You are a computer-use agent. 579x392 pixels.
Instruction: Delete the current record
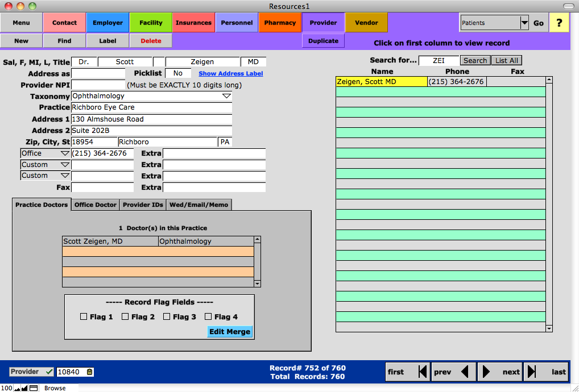click(x=151, y=40)
